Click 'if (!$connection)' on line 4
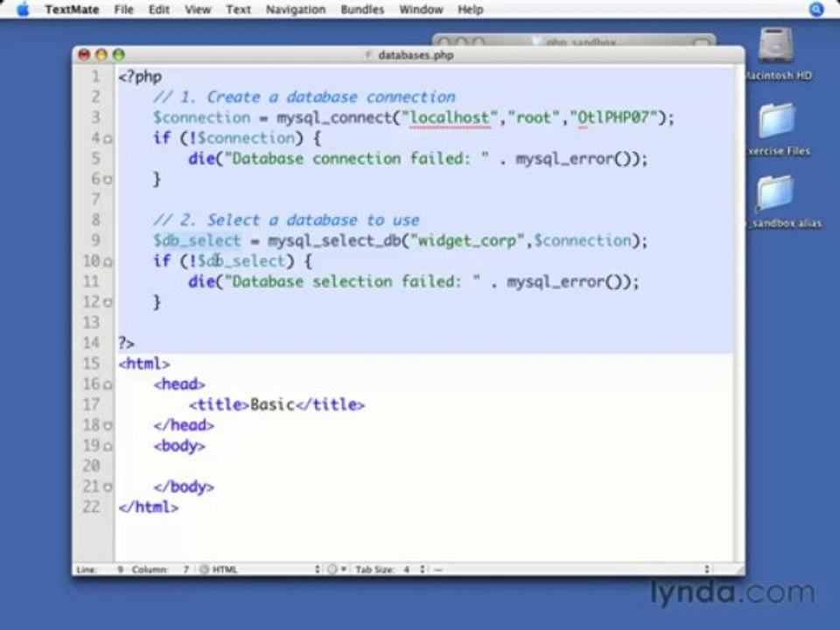Screen dimensions: 840x630 [x=227, y=138]
